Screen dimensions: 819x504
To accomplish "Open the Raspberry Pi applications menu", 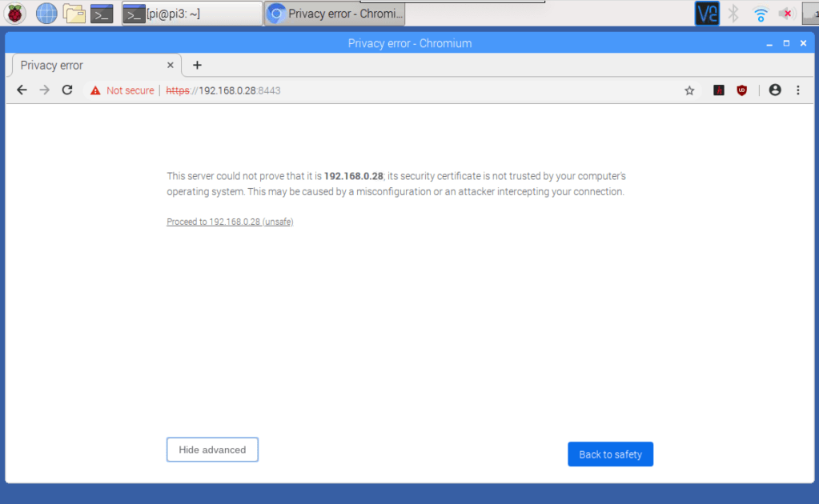I will pos(14,13).
